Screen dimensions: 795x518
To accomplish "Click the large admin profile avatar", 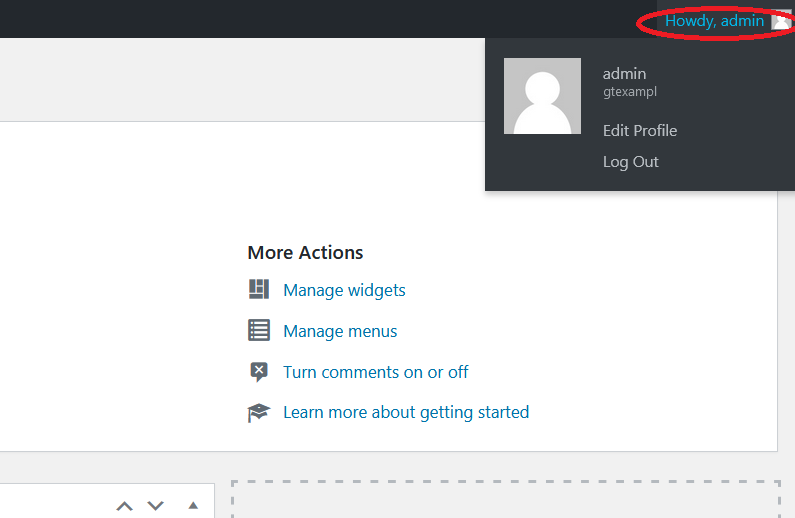I will (x=542, y=96).
